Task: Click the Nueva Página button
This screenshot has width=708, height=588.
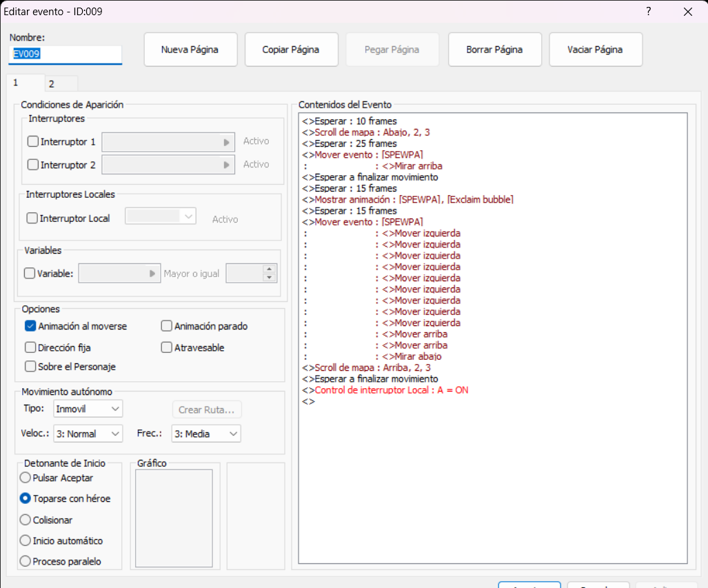Action: (x=190, y=49)
